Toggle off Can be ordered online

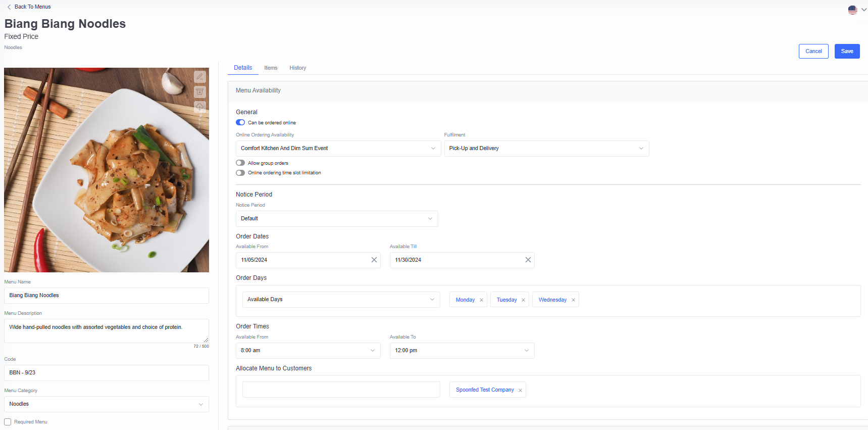pos(240,122)
